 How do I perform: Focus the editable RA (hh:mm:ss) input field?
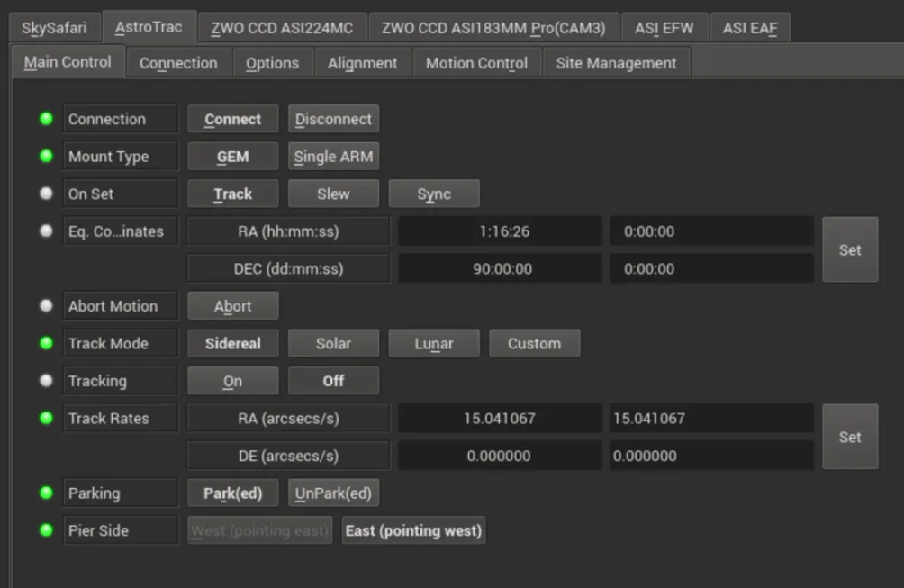tap(712, 231)
